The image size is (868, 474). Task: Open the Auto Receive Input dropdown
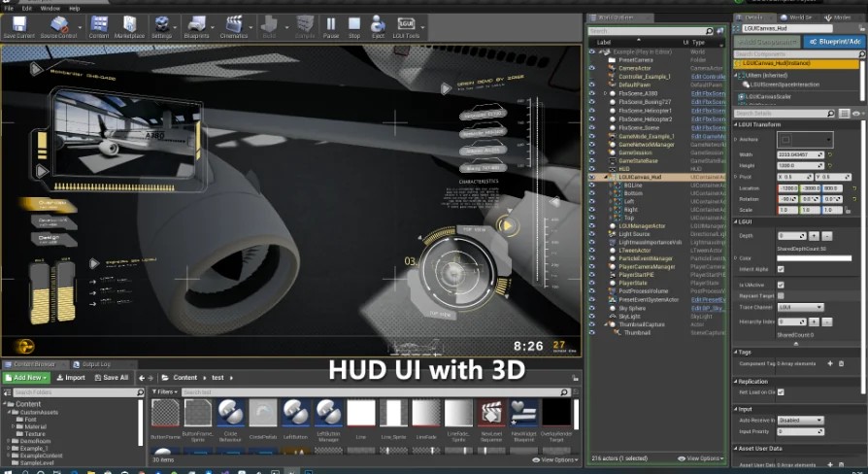pyautogui.click(x=800, y=421)
